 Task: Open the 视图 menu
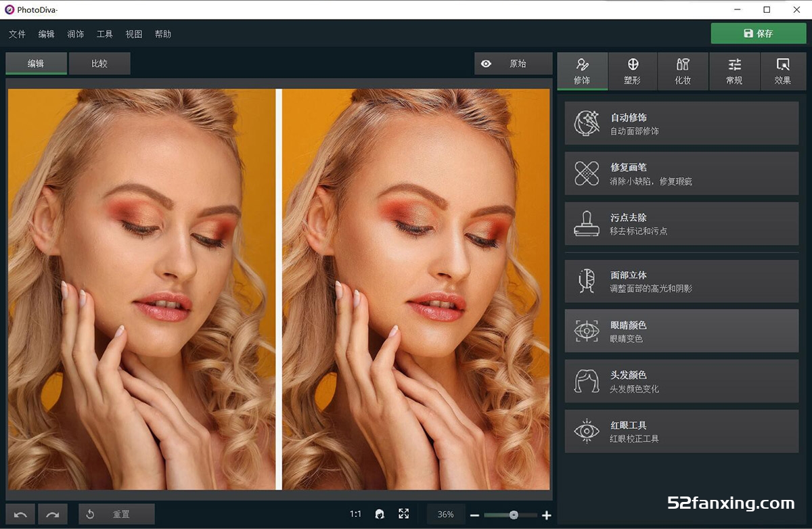tap(133, 34)
